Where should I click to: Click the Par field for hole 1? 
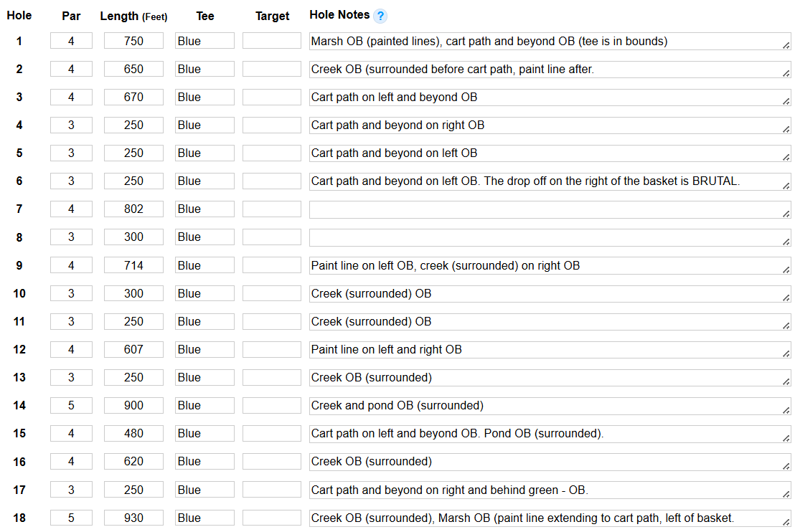point(71,41)
